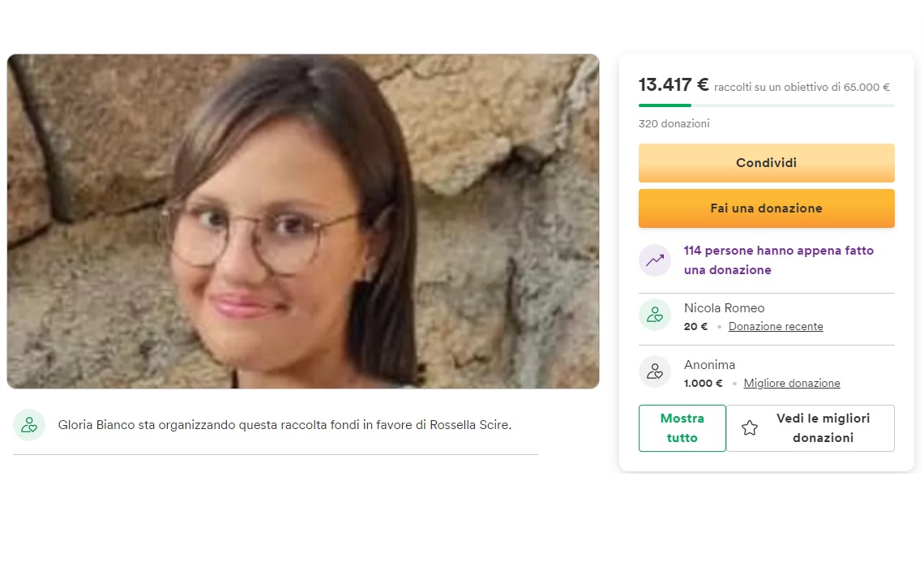Open the Migliore donazione link
The height and width of the screenshot is (584, 924).
click(792, 384)
